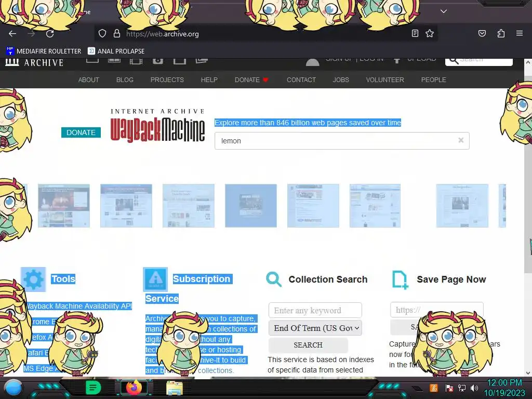Click the taskbar clock 12:00 PM
The width and height of the screenshot is (532, 399).
[x=504, y=383]
